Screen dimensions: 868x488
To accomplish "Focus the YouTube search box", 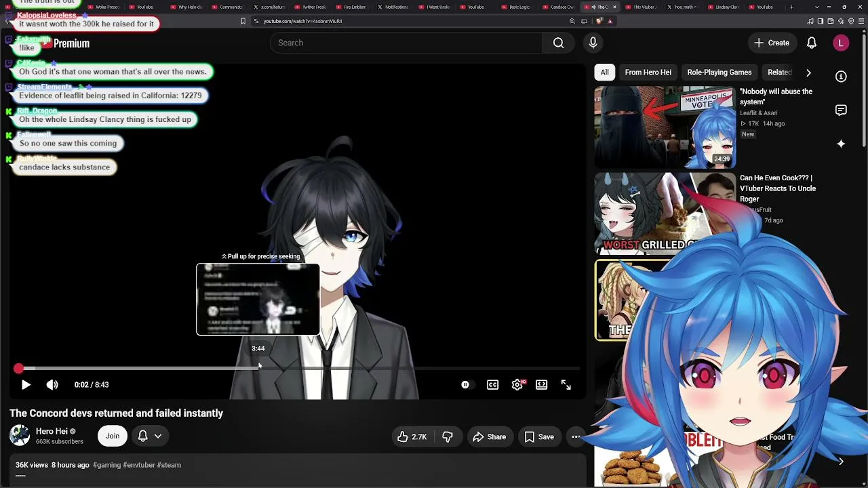I will click(406, 43).
